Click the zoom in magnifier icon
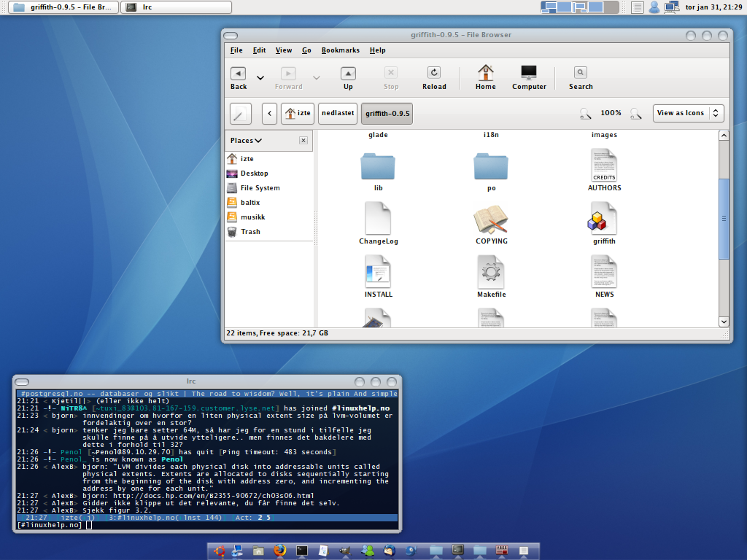The image size is (747, 560). click(635, 113)
